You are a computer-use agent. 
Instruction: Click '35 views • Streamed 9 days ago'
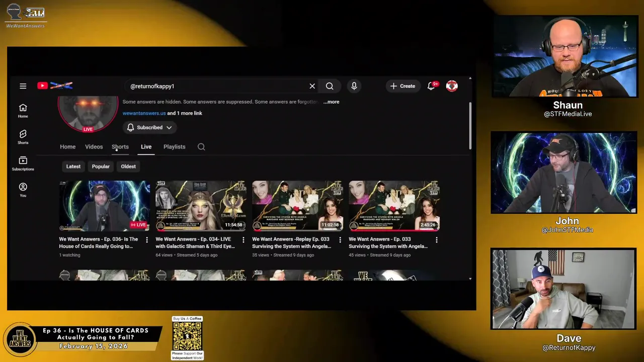283,255
